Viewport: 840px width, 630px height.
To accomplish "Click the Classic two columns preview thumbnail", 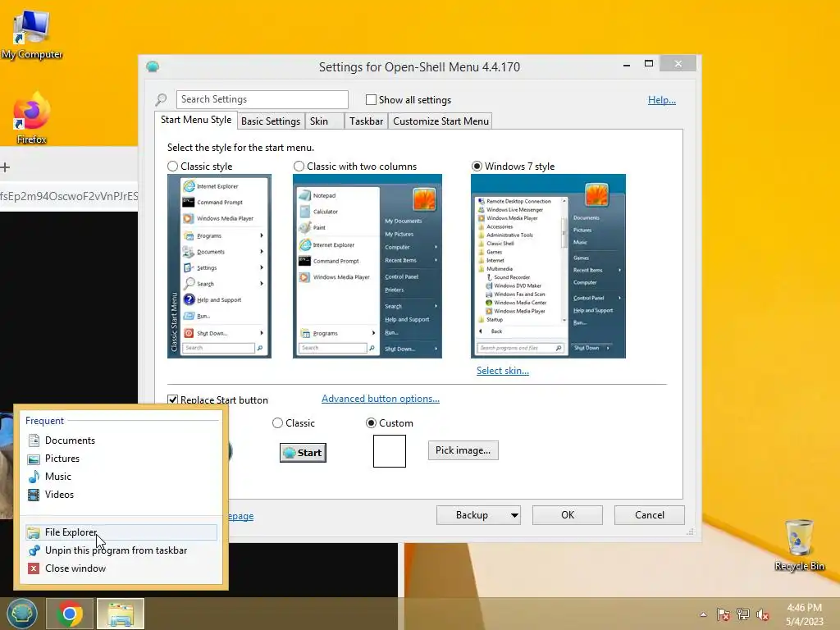I will pos(367,267).
